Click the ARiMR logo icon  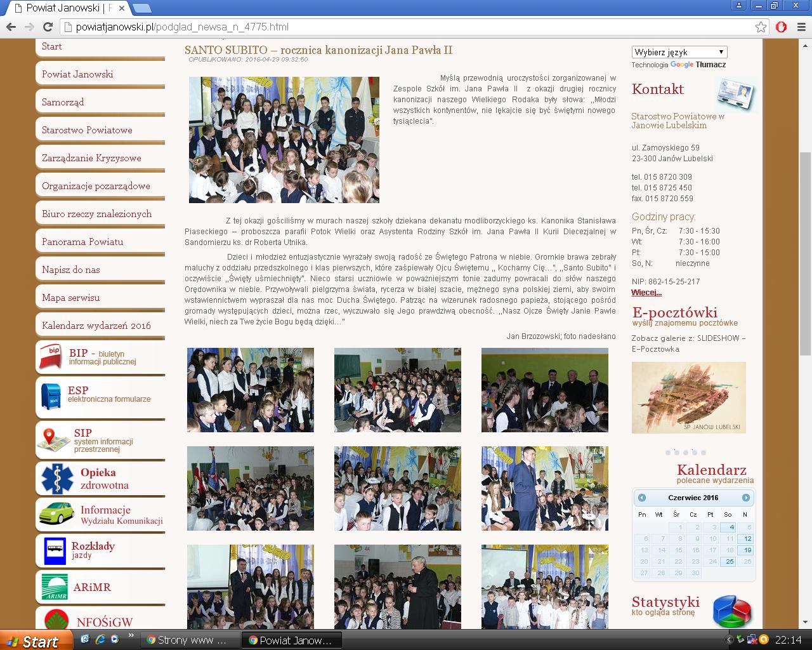coord(55,587)
